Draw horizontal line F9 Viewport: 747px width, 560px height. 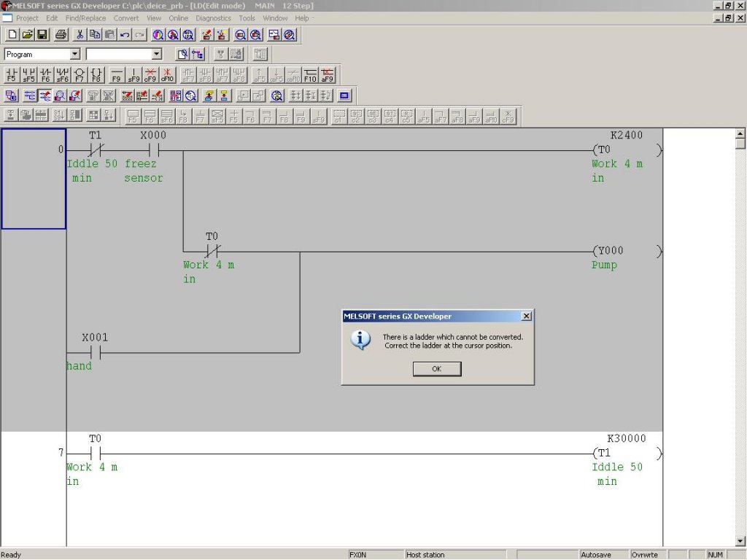point(116,75)
